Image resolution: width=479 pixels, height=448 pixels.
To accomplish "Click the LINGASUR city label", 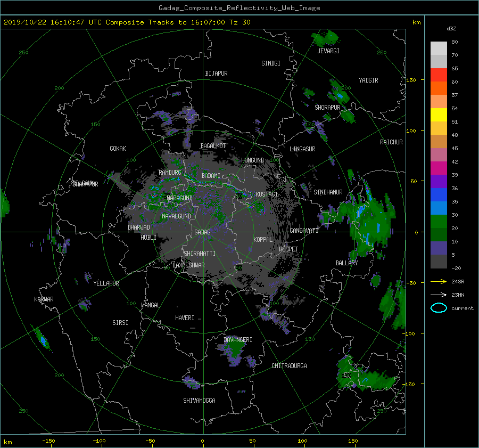I will (x=302, y=149).
